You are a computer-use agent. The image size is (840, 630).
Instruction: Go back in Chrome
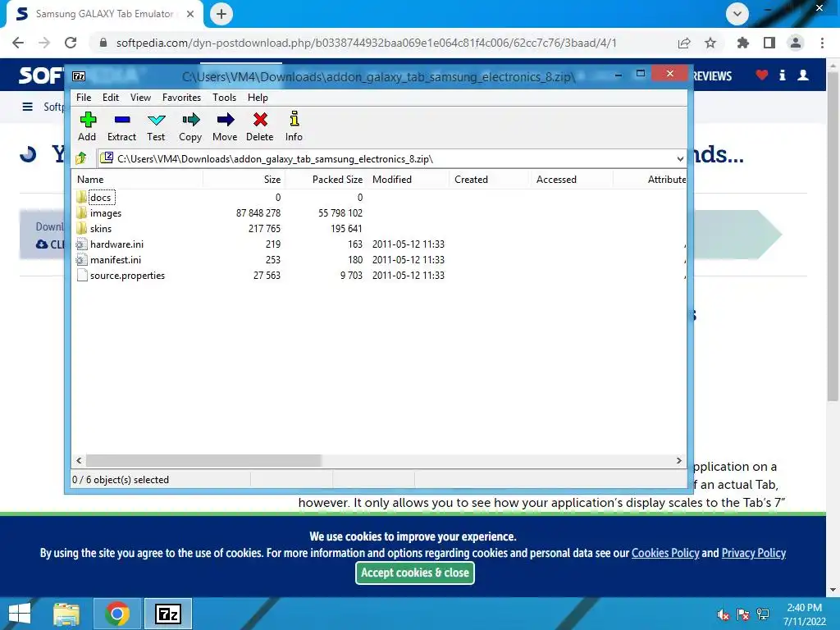tap(18, 43)
